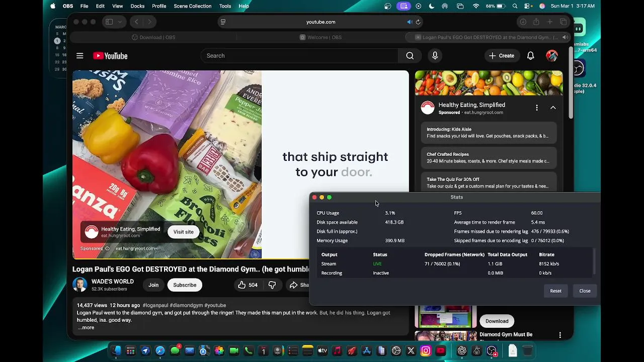The image size is (644, 362).
Task: Like the video with the thumbs-up button
Action: [248, 285]
